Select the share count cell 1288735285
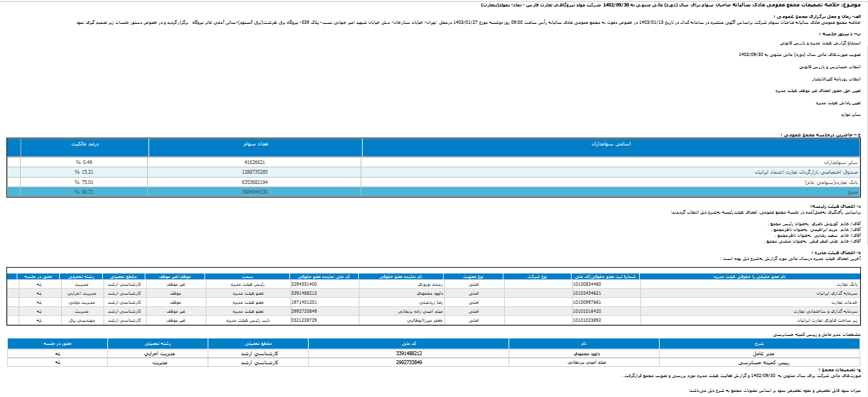The height and width of the screenshot is (397, 868). (x=255, y=172)
